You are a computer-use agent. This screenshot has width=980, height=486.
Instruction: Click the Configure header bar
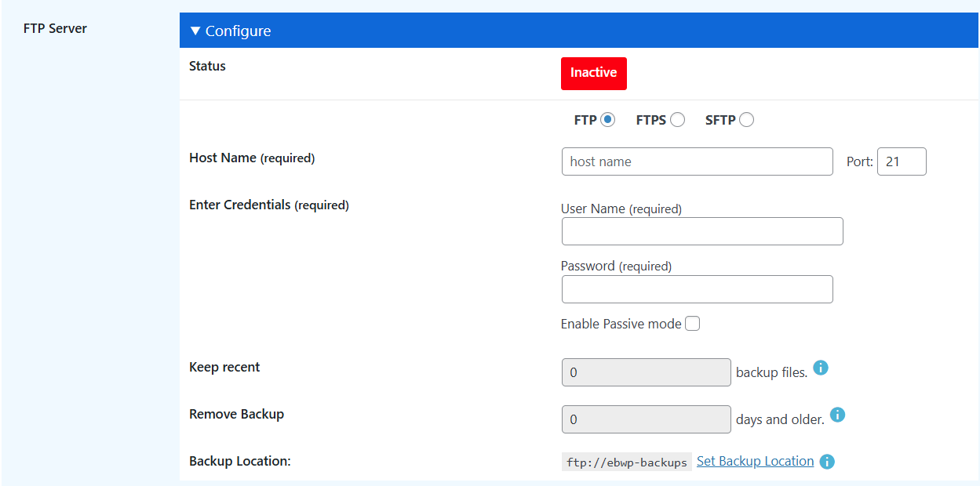(471, 30)
